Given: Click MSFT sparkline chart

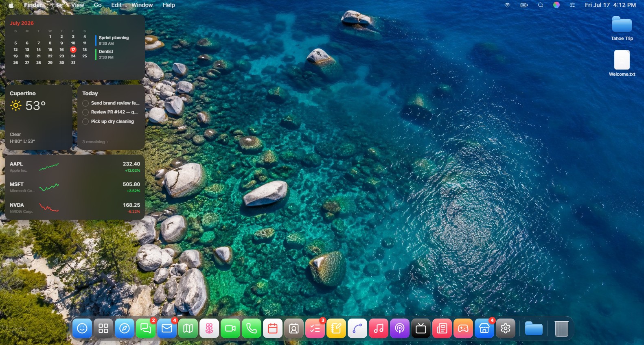Looking at the screenshot, I should coord(49,187).
